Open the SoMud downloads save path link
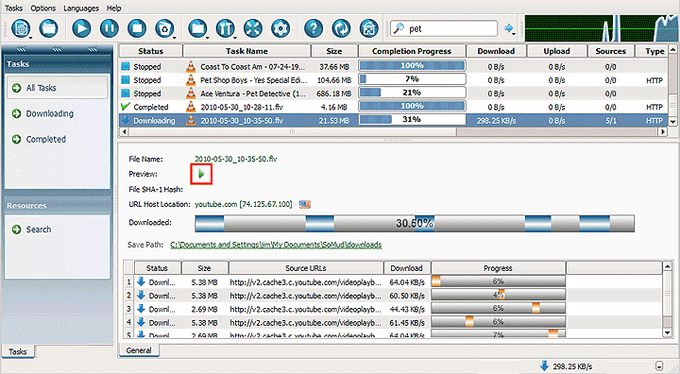Screen dimensions: 680x374 [x=276, y=245]
